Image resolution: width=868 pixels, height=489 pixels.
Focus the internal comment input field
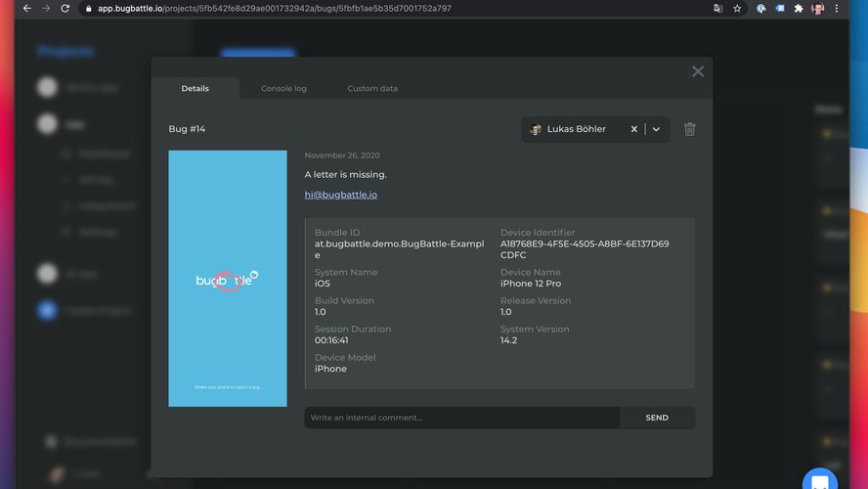(461, 418)
